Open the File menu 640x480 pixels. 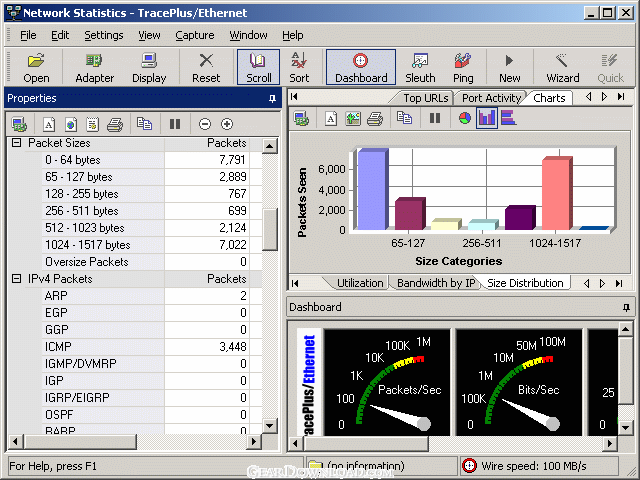[28, 36]
